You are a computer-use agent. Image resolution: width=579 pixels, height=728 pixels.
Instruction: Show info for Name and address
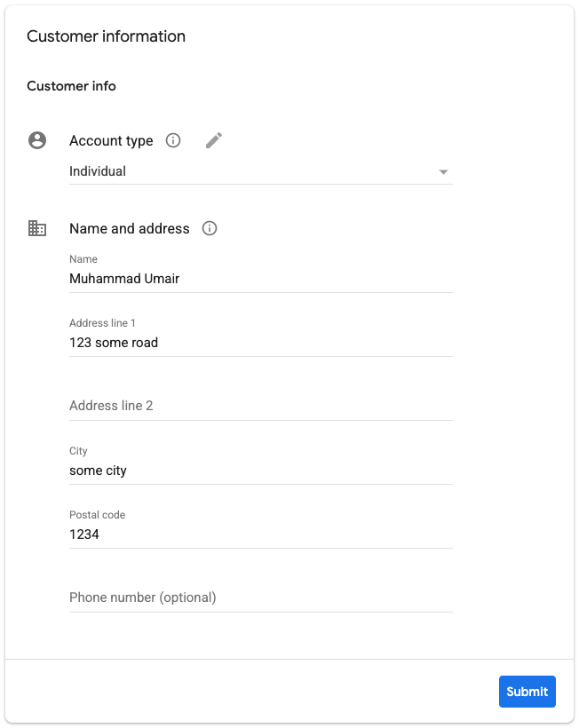[x=210, y=228]
